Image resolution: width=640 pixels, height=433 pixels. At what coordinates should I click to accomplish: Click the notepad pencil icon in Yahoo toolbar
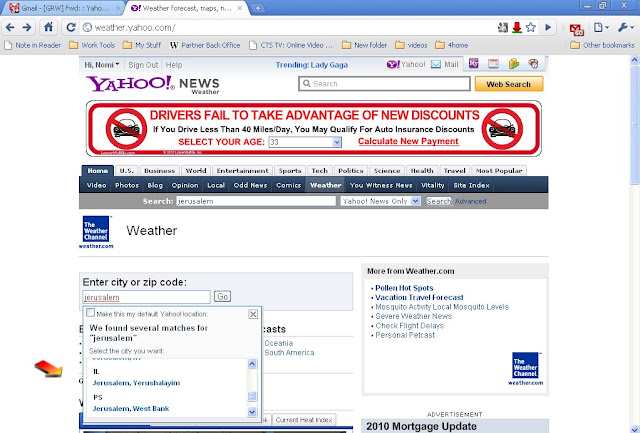pos(513,64)
